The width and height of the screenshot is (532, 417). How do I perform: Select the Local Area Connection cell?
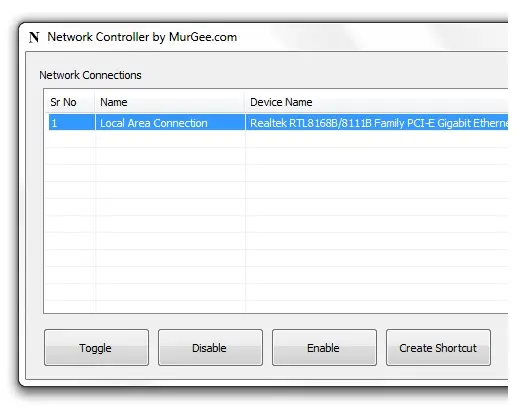point(170,123)
